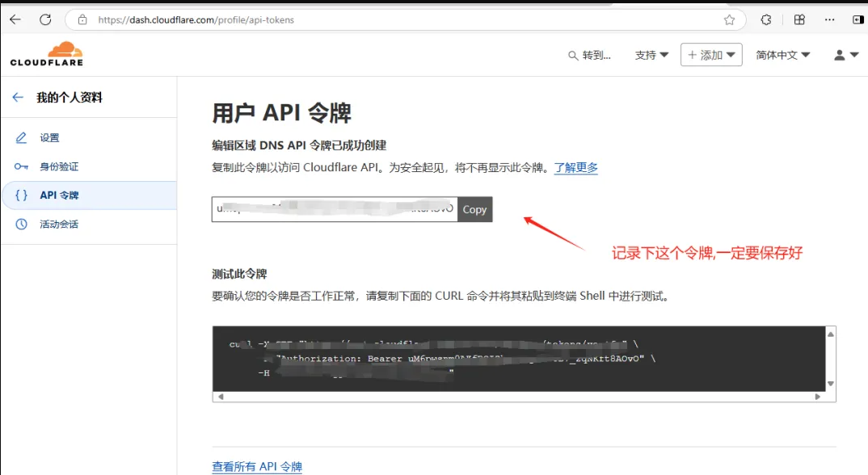Open the 简体中文 language dropdown

pos(783,56)
